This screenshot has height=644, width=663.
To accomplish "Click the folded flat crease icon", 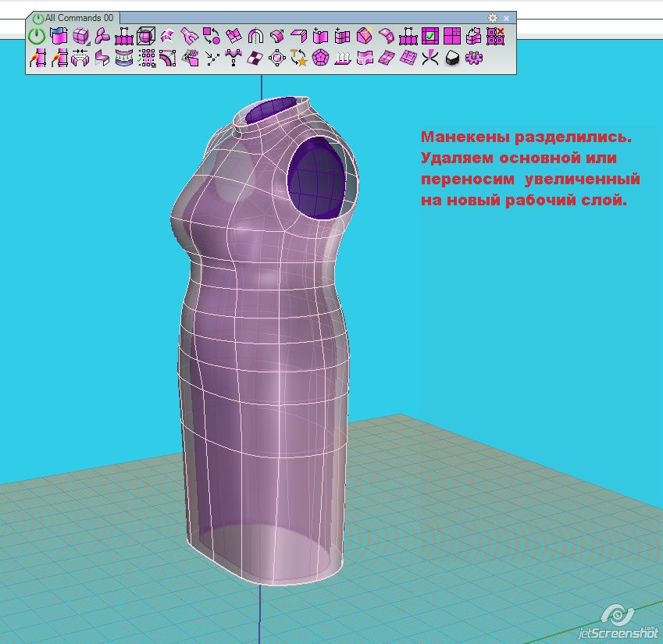I will click(x=299, y=36).
